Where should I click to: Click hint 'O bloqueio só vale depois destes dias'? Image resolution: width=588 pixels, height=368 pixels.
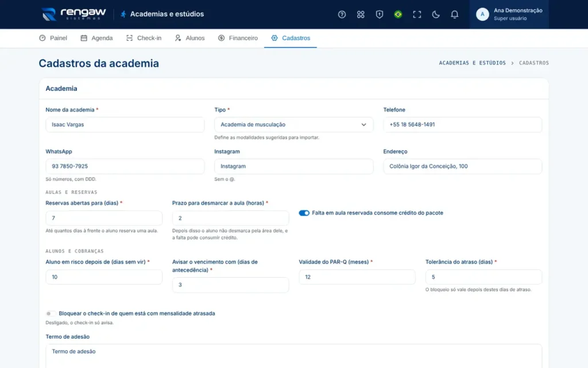478,290
